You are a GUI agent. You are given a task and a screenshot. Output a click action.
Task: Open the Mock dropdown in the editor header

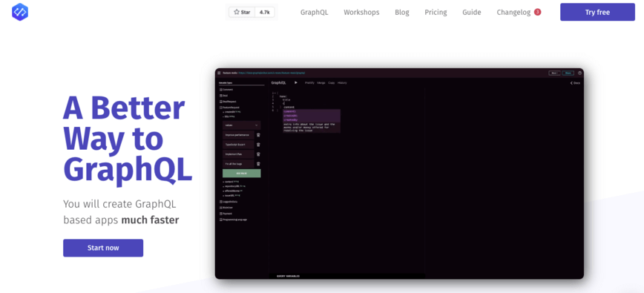pyautogui.click(x=554, y=73)
